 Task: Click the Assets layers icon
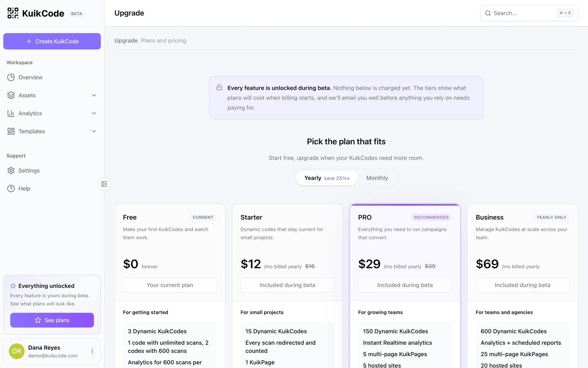point(11,95)
